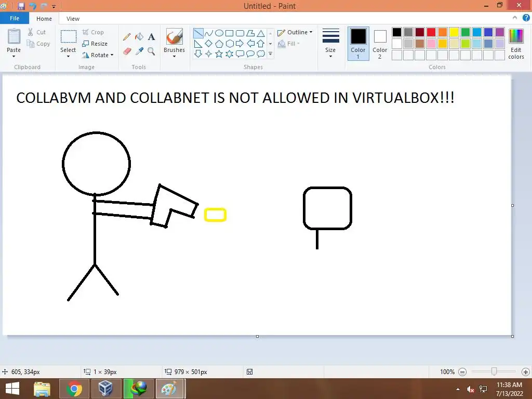
Task: Open Edit colors dialog
Action: click(x=516, y=44)
